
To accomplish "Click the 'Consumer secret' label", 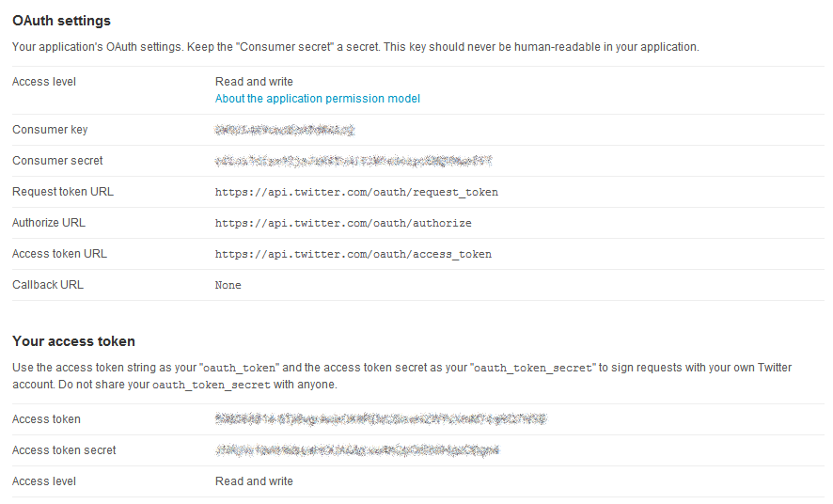I will point(57,161).
